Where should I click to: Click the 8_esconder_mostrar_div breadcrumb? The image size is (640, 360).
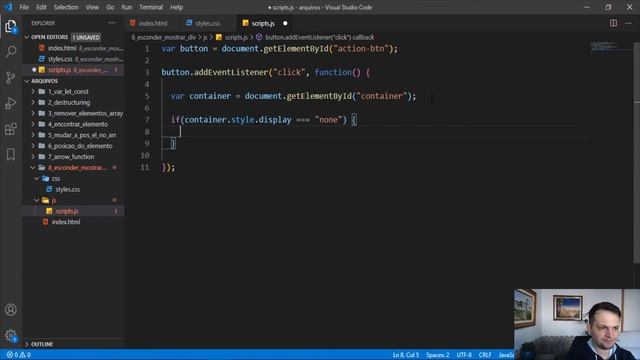(x=164, y=37)
